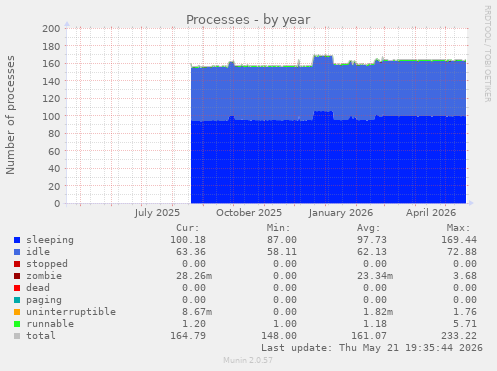
Task: Click the 'October 2025' x-axis label
Action: coord(249,213)
